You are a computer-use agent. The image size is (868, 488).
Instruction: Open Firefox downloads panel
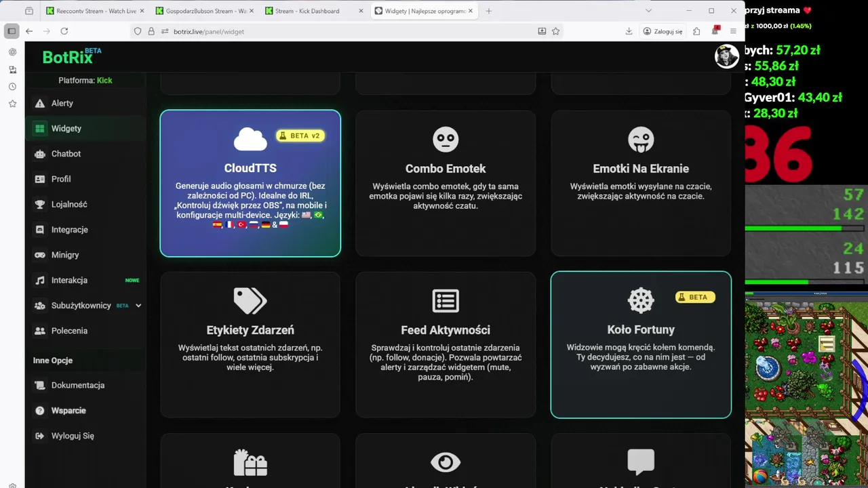point(629,31)
